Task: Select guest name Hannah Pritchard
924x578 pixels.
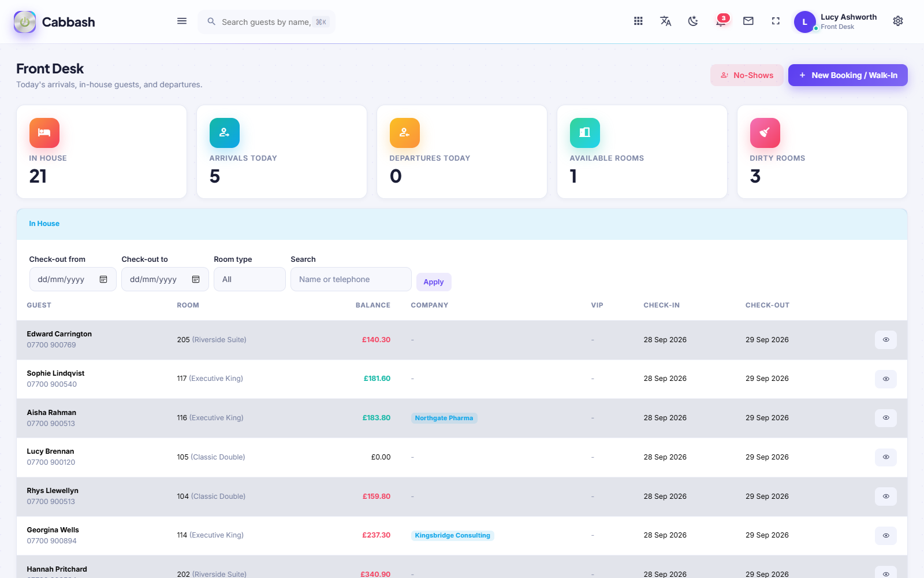Action: tap(57, 569)
